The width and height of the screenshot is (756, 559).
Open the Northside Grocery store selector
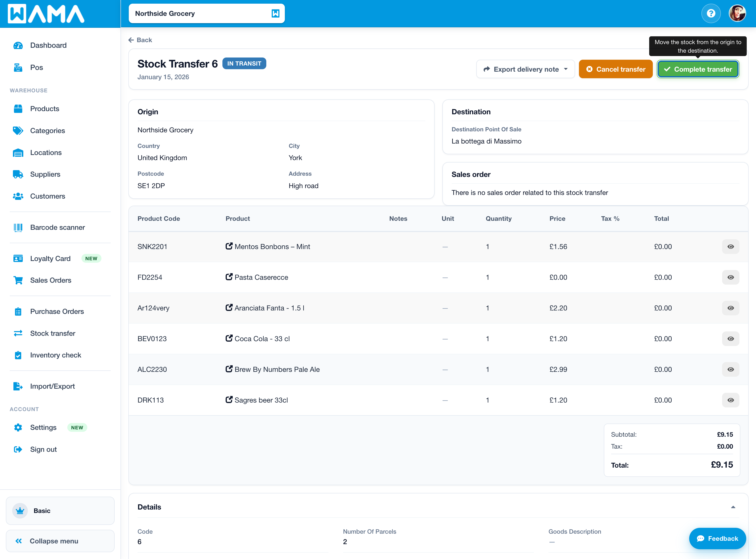pos(207,14)
